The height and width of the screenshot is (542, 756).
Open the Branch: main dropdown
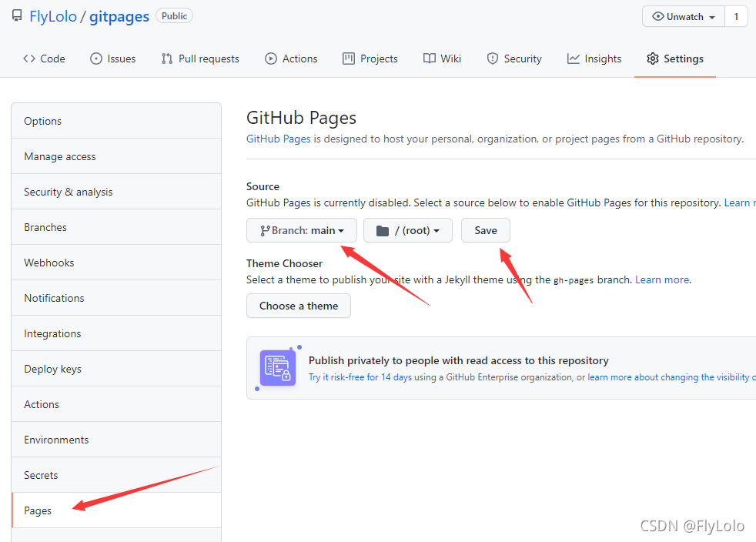tap(301, 230)
